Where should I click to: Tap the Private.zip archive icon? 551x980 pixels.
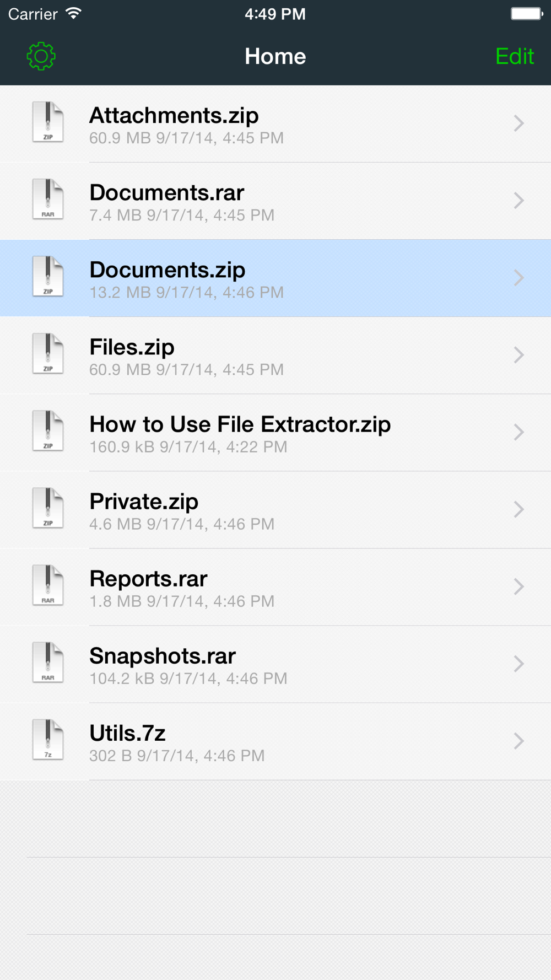pyautogui.click(x=48, y=508)
